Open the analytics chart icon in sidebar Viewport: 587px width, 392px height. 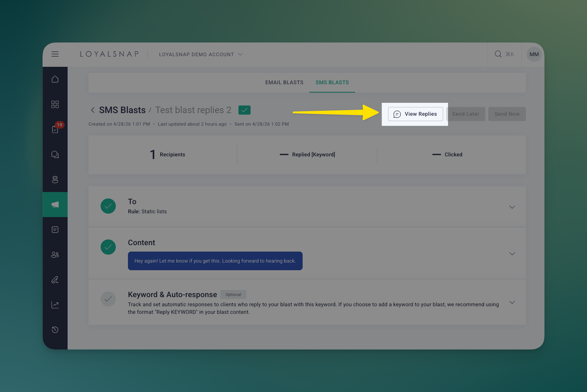point(55,305)
